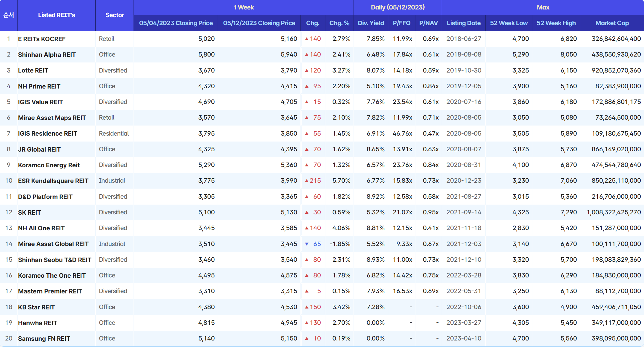This screenshot has width=644, height=347.
Task: Click SK REIT P/NAV 0.95x
Action: click(x=431, y=212)
